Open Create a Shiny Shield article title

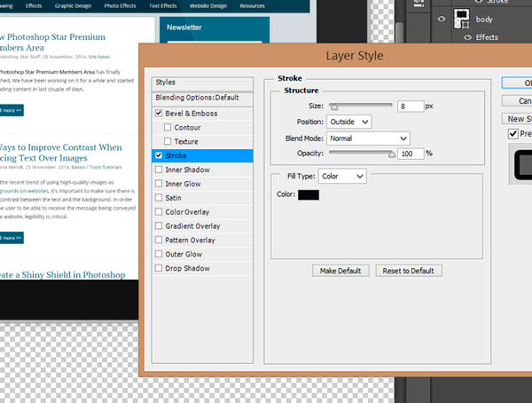[62, 274]
